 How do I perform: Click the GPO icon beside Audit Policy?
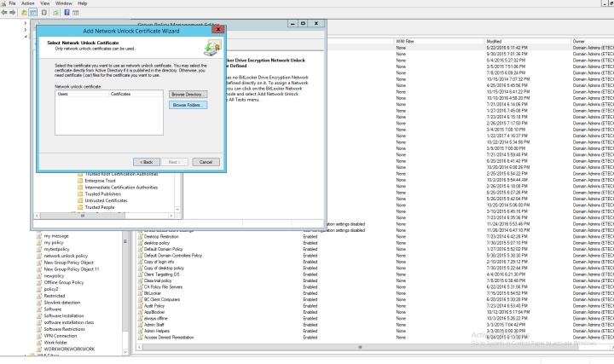click(140, 306)
